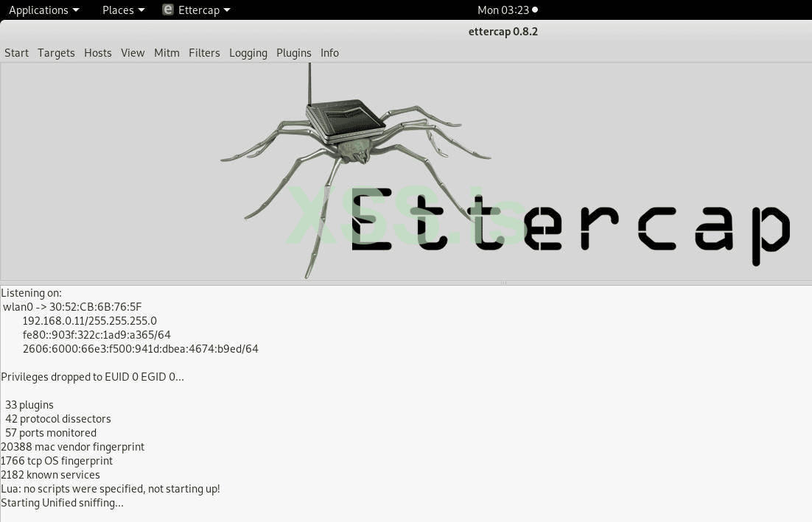Select the '57 ports monitored' line
The image size is (812, 522).
pyautogui.click(x=51, y=432)
